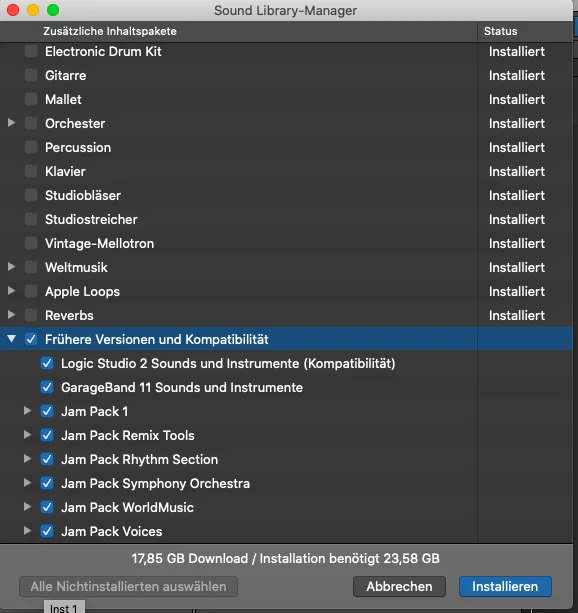Click the Installieren button
Screen dimensions: 578x613
tap(505, 586)
